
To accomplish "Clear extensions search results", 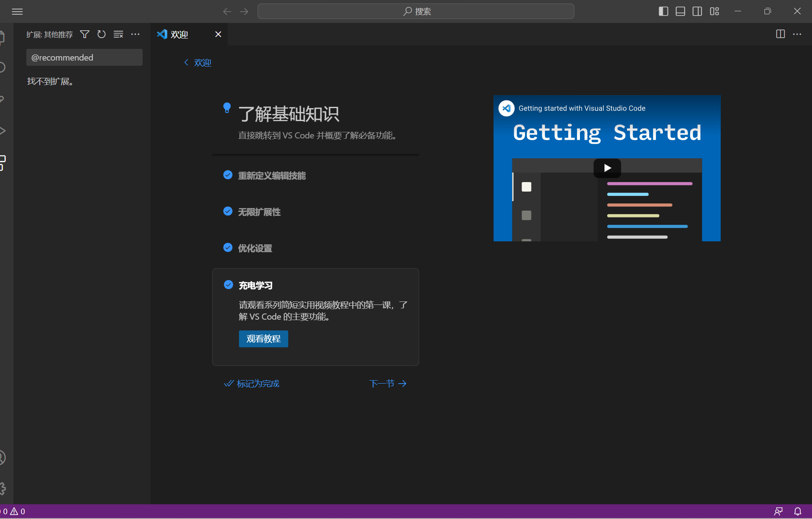I will (x=118, y=34).
